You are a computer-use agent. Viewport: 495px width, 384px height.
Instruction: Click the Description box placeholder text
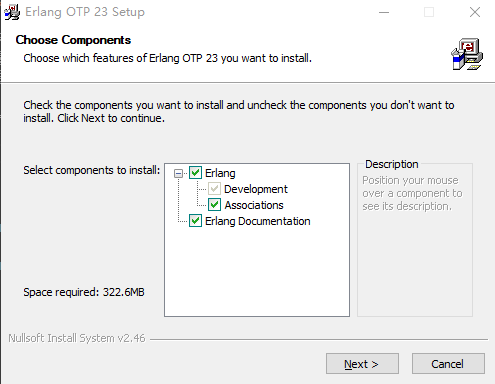coord(412,193)
